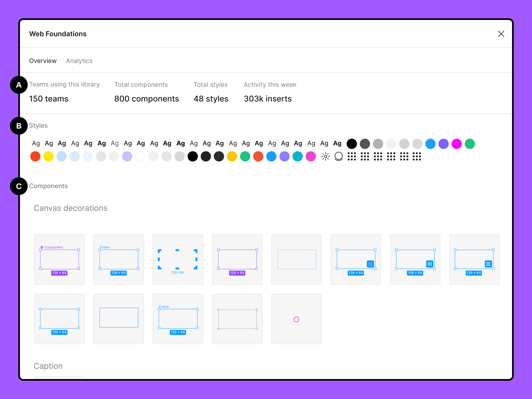Click the 303k inserts activity stat
Screen dimensions: 532x399
[268, 99]
